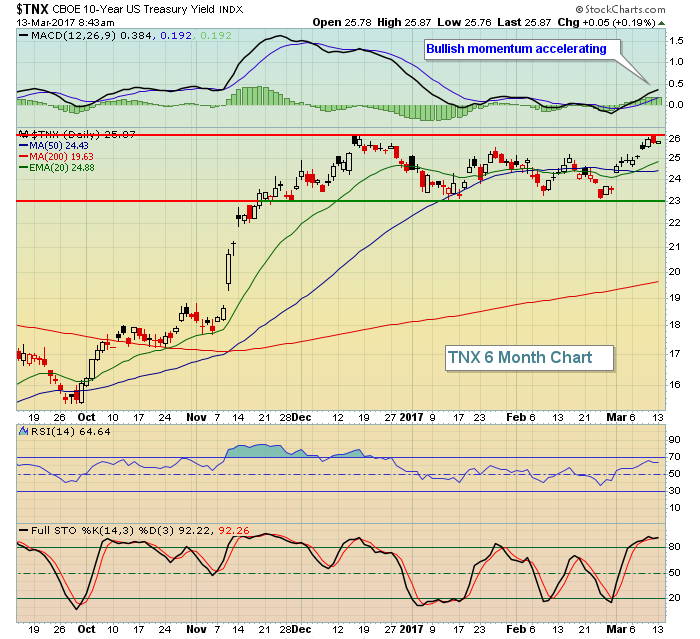Click the 1.5 tick on the MACD scale
This screenshot has height=639, width=700.
(x=676, y=41)
